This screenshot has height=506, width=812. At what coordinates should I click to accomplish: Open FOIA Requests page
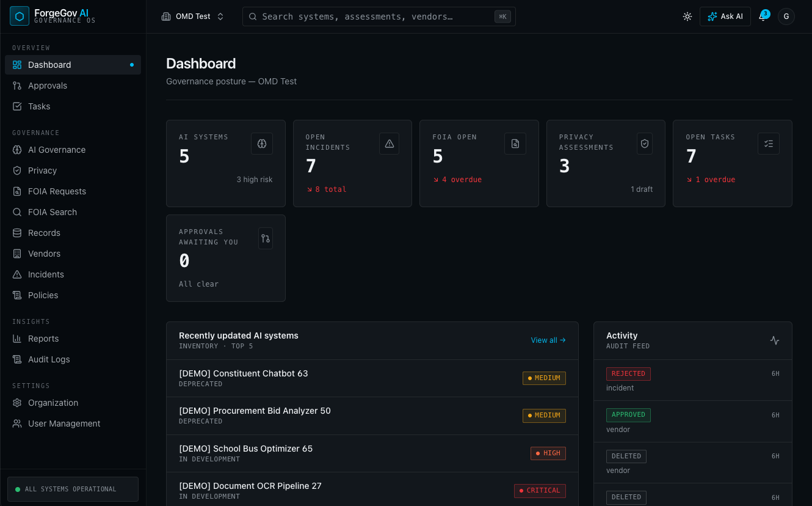[73, 191]
